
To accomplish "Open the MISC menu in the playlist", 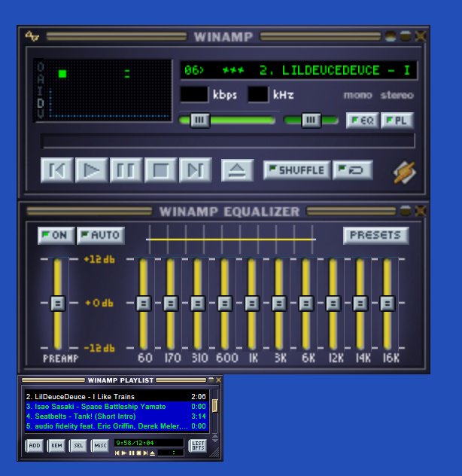I will 100,445.
